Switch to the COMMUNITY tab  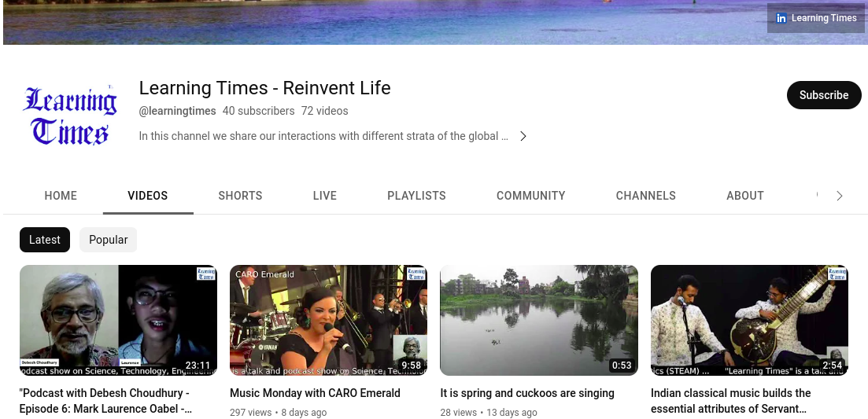point(531,196)
